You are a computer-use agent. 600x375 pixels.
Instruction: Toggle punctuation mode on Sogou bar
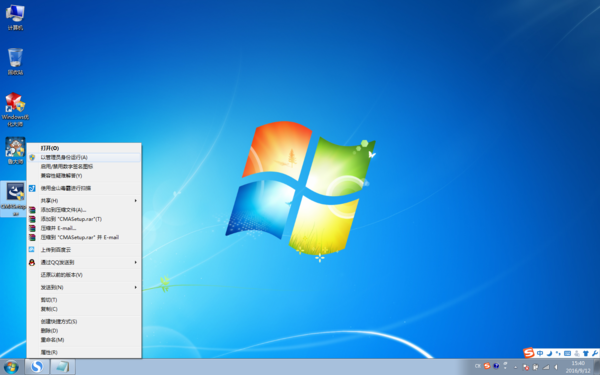coord(558,353)
